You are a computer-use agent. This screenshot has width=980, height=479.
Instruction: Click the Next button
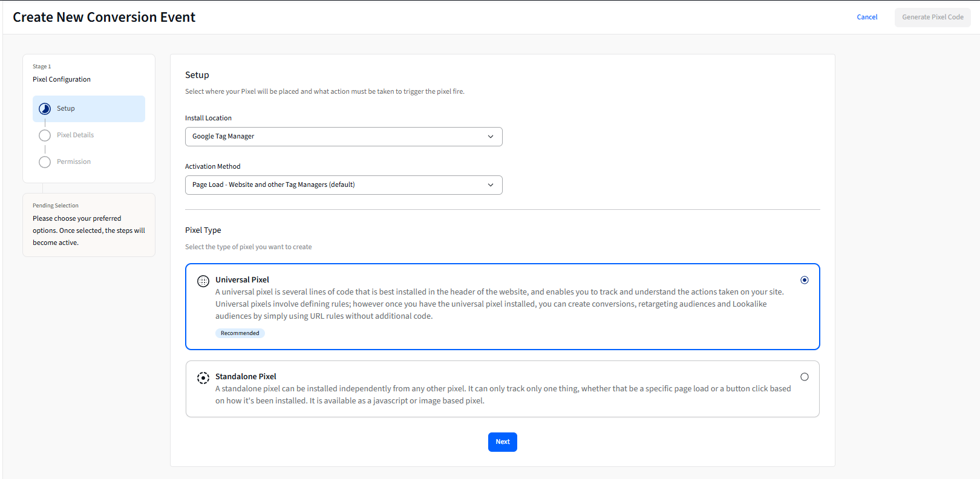(x=503, y=442)
